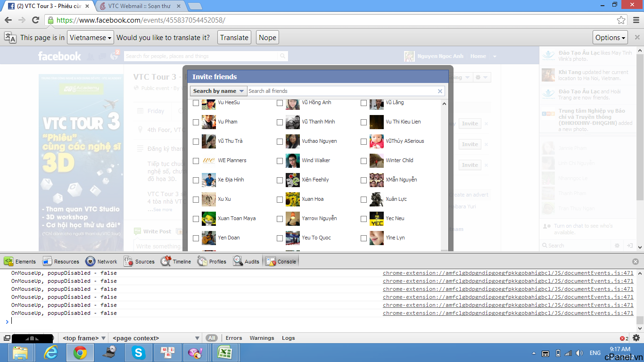Viewport: 644px width, 362px height.
Task: Open File Explorer from the taskbar
Action: (21, 353)
